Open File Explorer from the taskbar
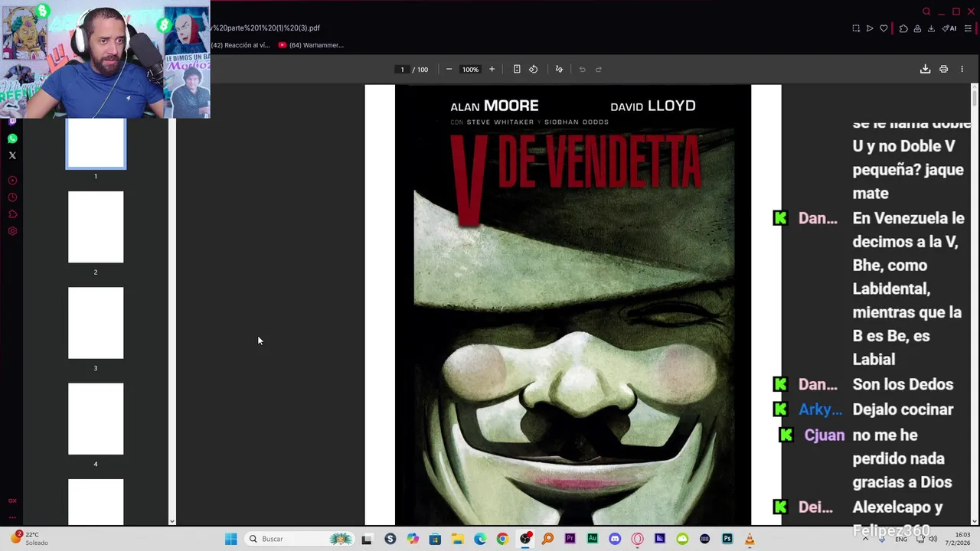Screen dimensions: 980x551 [458, 539]
